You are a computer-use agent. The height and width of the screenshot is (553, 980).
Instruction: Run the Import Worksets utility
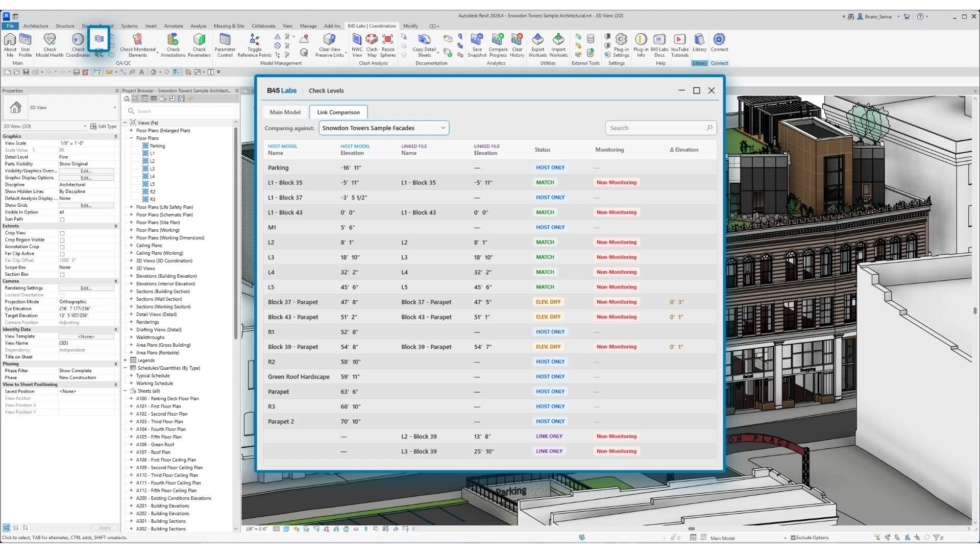[x=558, y=45]
